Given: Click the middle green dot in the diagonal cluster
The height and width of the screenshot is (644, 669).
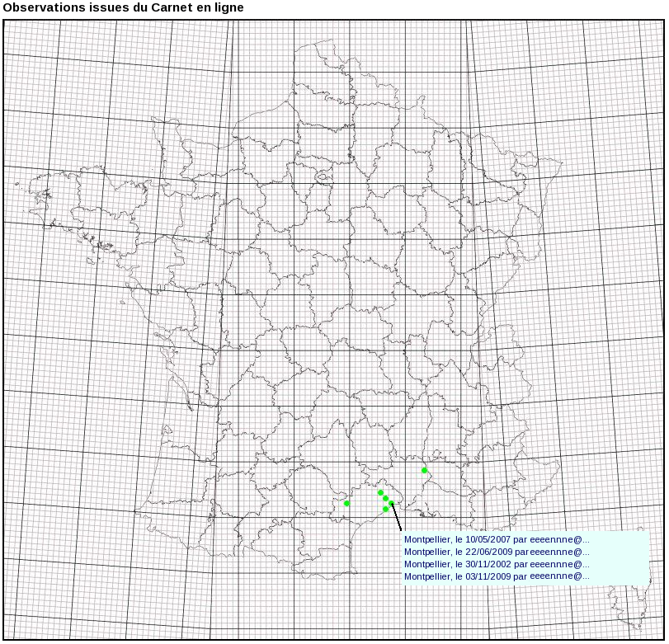Looking at the screenshot, I should click(x=386, y=499).
